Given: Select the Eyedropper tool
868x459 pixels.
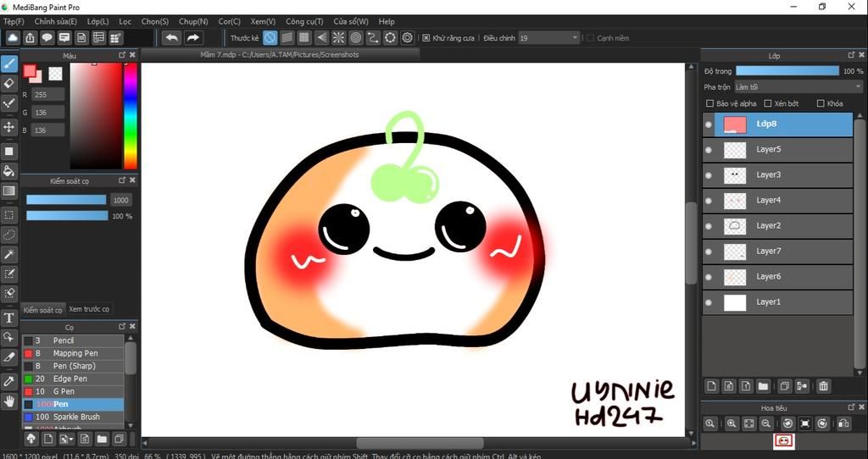Looking at the screenshot, I should coord(8,380).
